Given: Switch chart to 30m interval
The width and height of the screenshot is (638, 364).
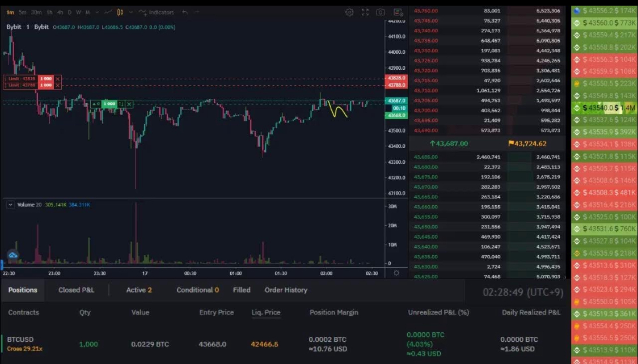Looking at the screenshot, I should click(36, 12).
